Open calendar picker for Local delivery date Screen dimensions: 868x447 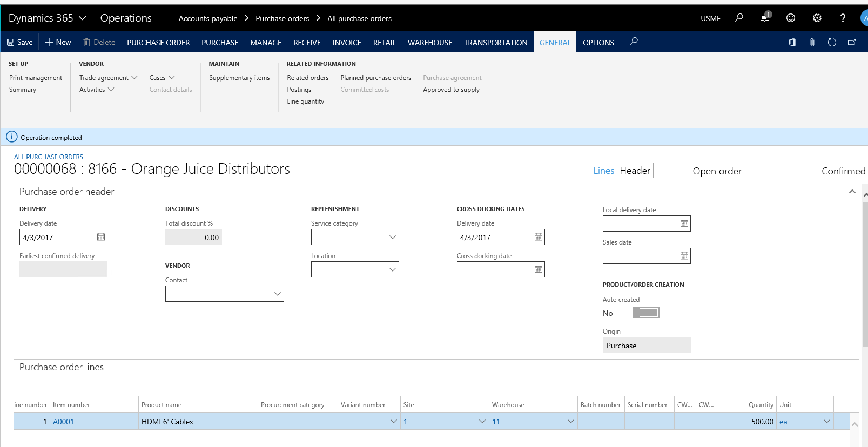684,223
